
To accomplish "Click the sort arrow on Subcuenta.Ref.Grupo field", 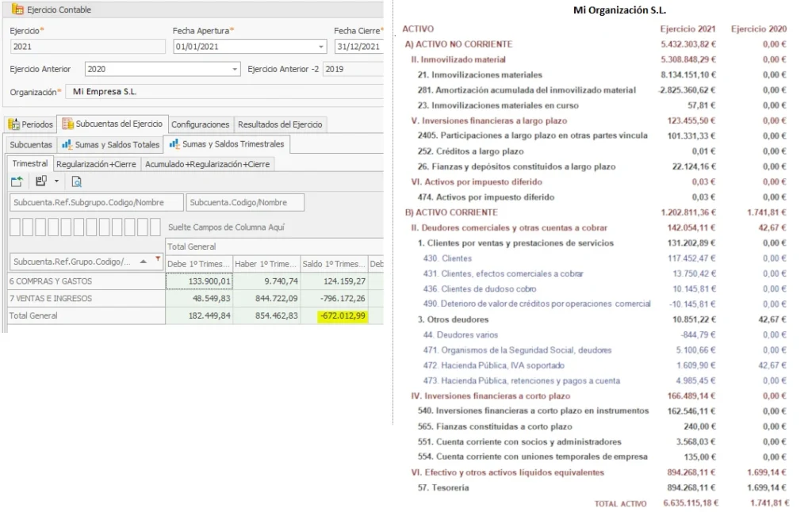I will click(x=144, y=262).
